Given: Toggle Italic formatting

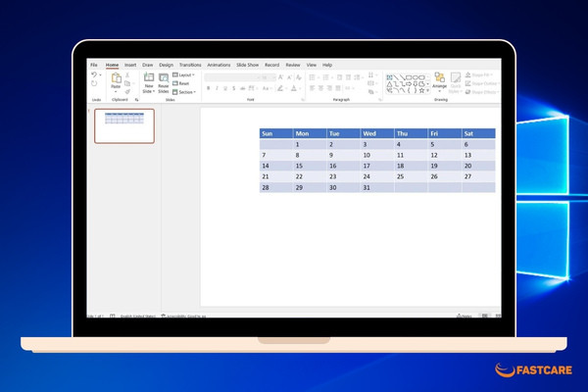Looking at the screenshot, I should [x=217, y=88].
